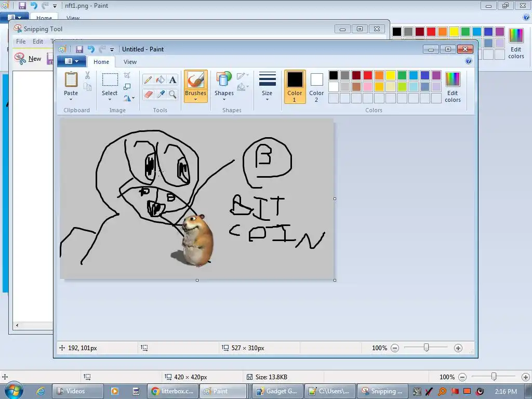Click the Redo arrow in Untitled Paint title bar
The width and height of the screenshot is (532, 399).
(102, 49)
